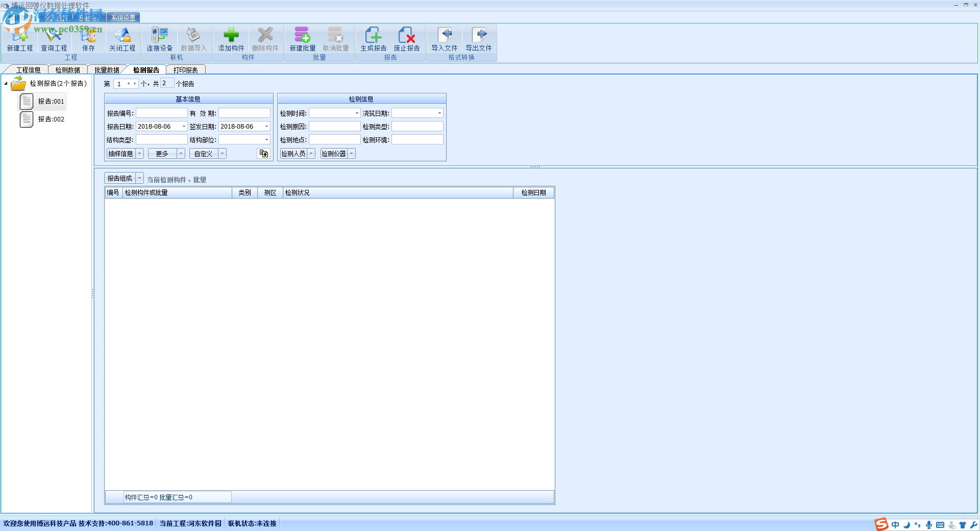Click the 检测仪器 button
Screen dimensions: 980x531
334,153
